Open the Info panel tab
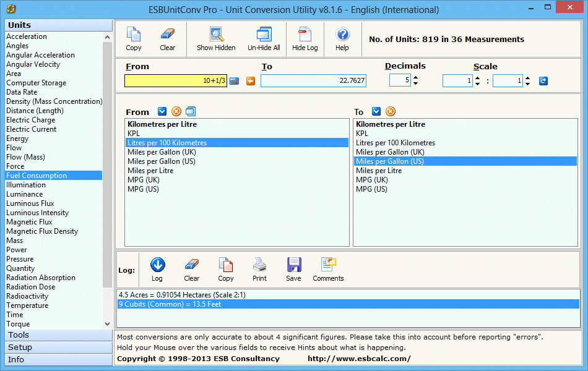The height and width of the screenshot is (371, 588). tap(59, 359)
